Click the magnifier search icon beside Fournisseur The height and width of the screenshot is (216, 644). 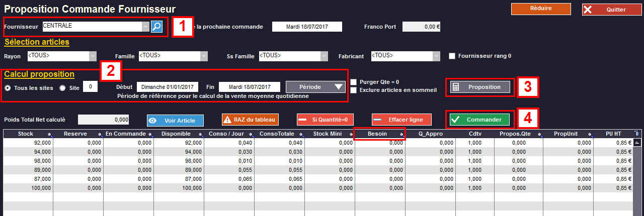click(157, 27)
